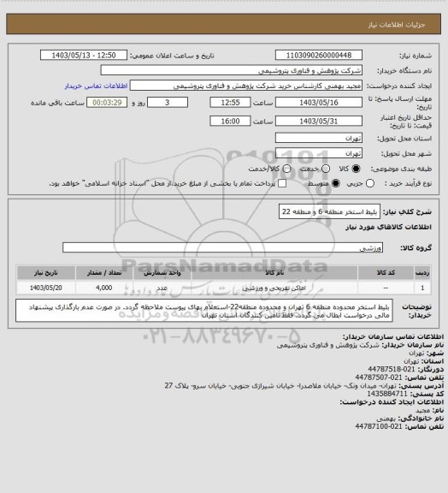Choose the متوسط purchase process option

[x=336, y=183]
